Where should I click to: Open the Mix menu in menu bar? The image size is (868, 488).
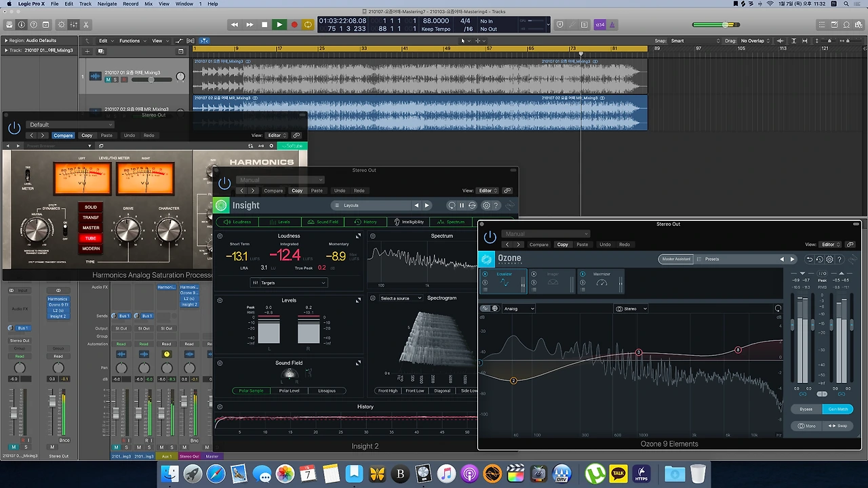pos(148,4)
